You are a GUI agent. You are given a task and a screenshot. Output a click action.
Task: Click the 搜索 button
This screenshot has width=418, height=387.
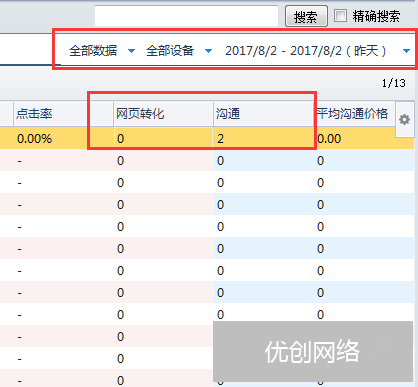point(306,16)
